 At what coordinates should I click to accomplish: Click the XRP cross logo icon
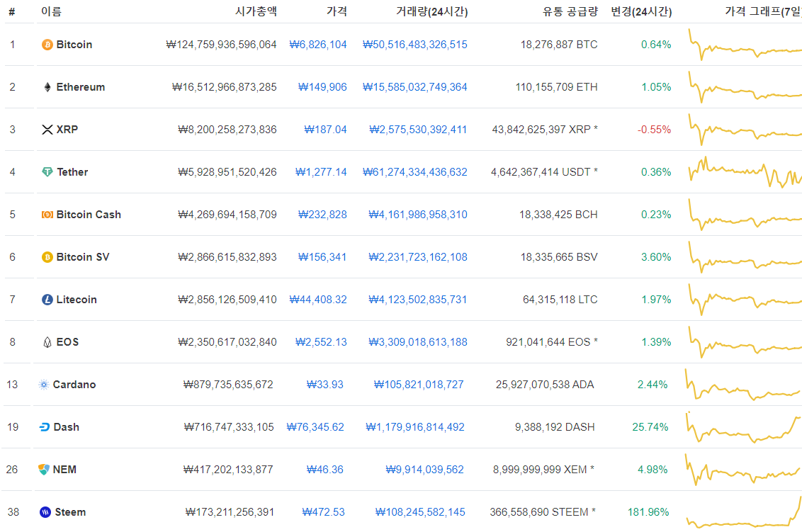click(47, 130)
